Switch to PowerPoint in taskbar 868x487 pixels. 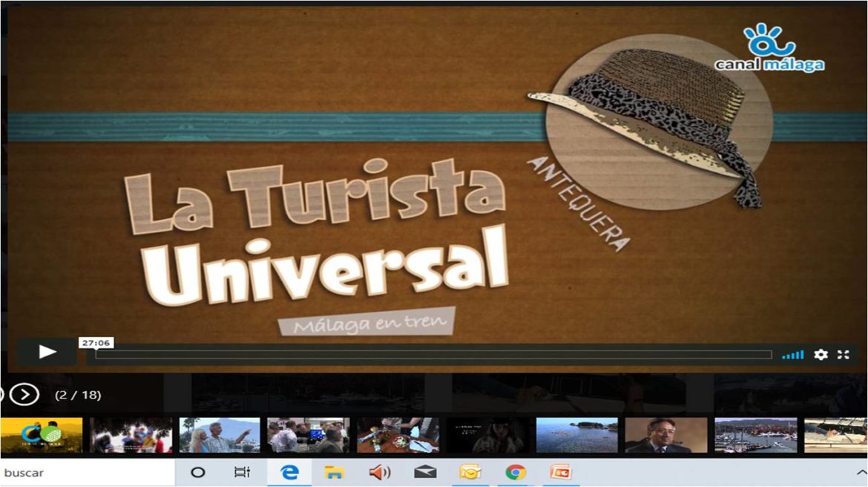[x=560, y=473]
